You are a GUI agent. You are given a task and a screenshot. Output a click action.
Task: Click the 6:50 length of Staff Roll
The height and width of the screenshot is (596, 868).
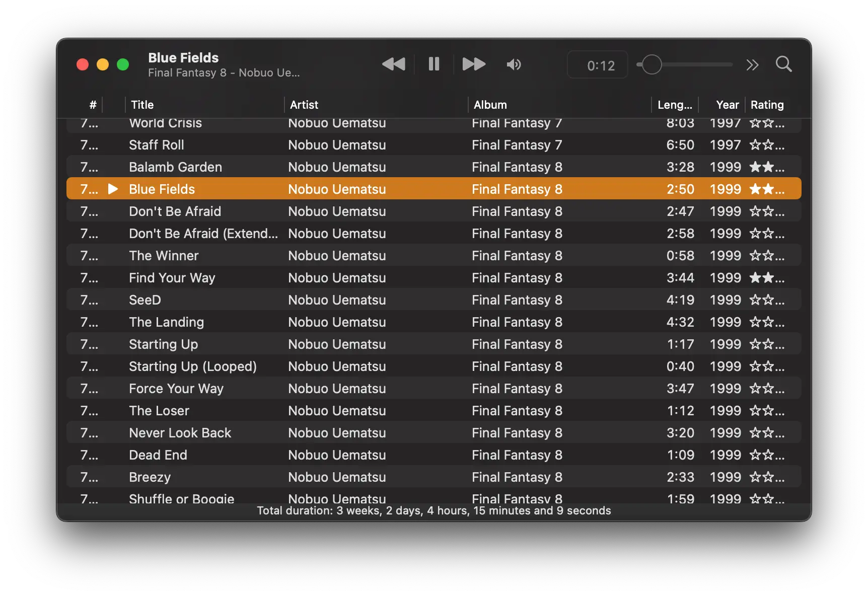(680, 145)
